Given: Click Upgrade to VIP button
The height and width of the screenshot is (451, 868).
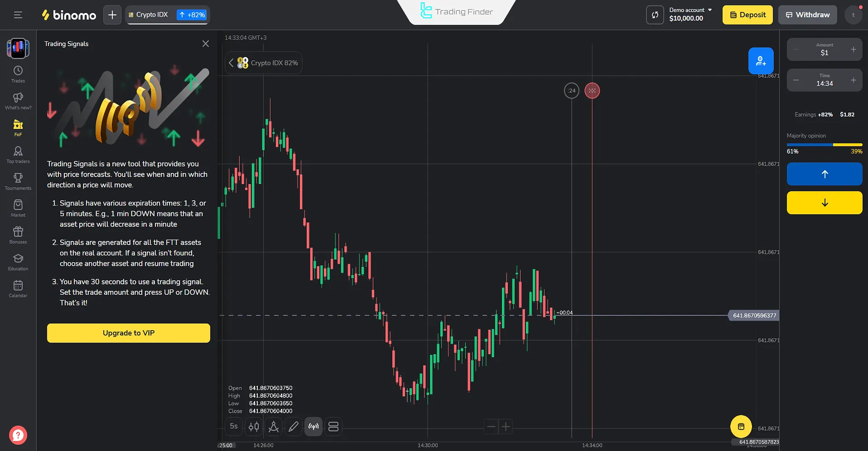Looking at the screenshot, I should (128, 333).
